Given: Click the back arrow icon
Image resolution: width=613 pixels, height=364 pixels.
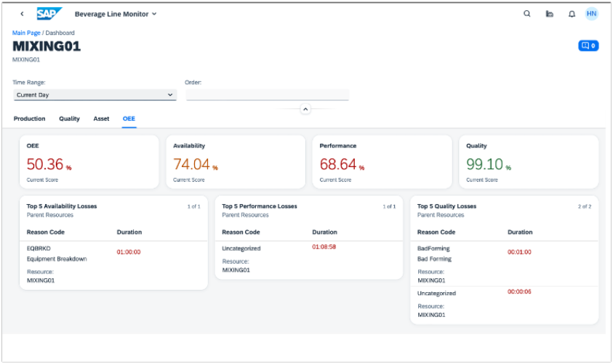Looking at the screenshot, I should point(23,14).
